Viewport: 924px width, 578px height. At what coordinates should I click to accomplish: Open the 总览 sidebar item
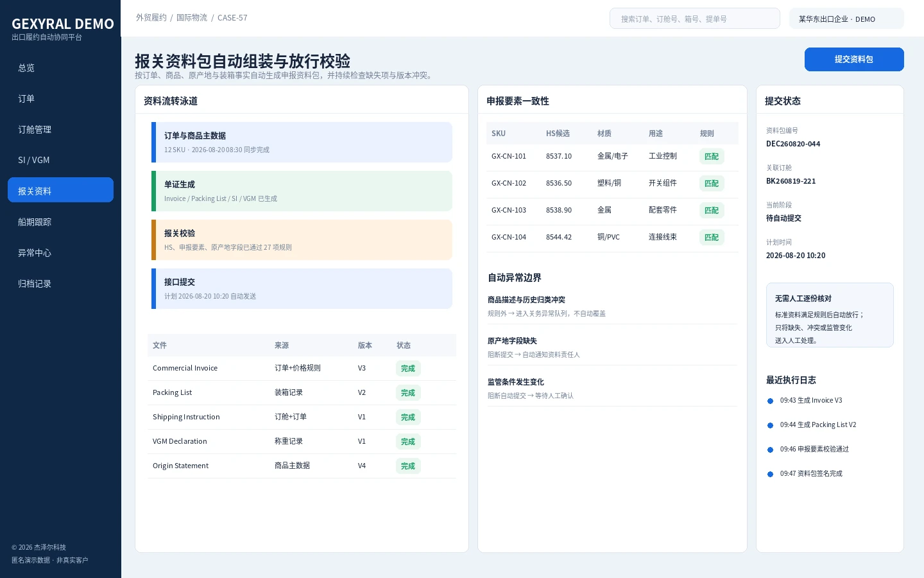[x=60, y=67]
